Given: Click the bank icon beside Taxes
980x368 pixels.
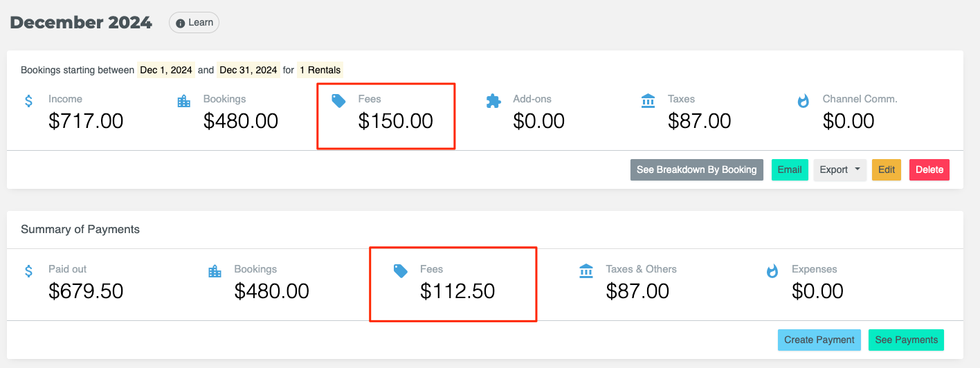Looking at the screenshot, I should coord(648,101).
